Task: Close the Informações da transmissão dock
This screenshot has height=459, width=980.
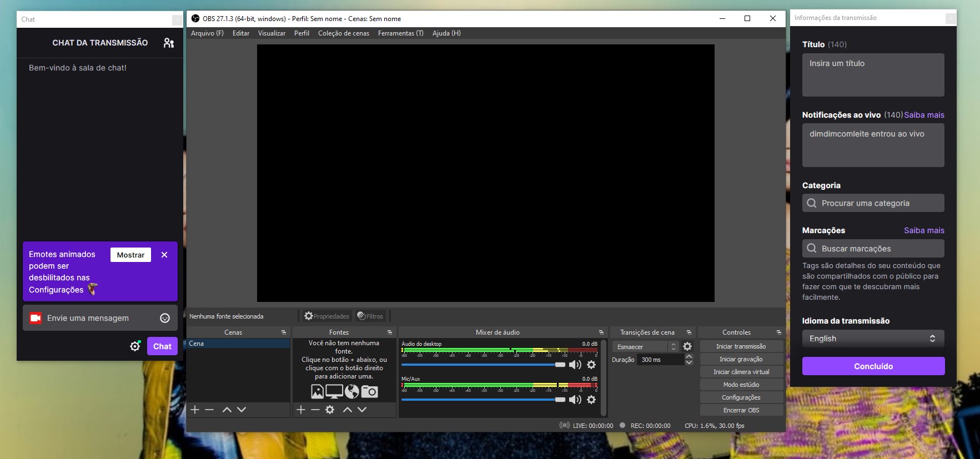Action: tap(951, 18)
